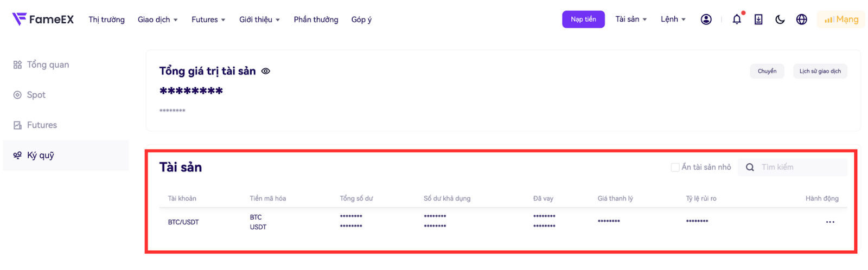Expand the Lệnh dropdown menu
This screenshot has width=868, height=270.
coord(673,20)
